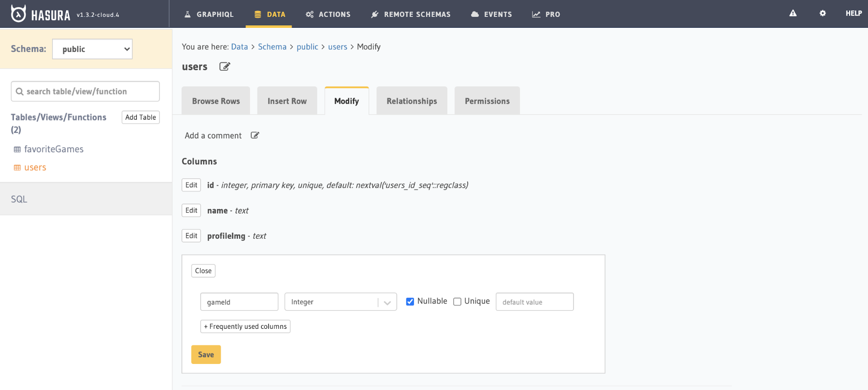This screenshot has height=390, width=868.
Task: Switch to the Relationships tab
Action: (412, 101)
